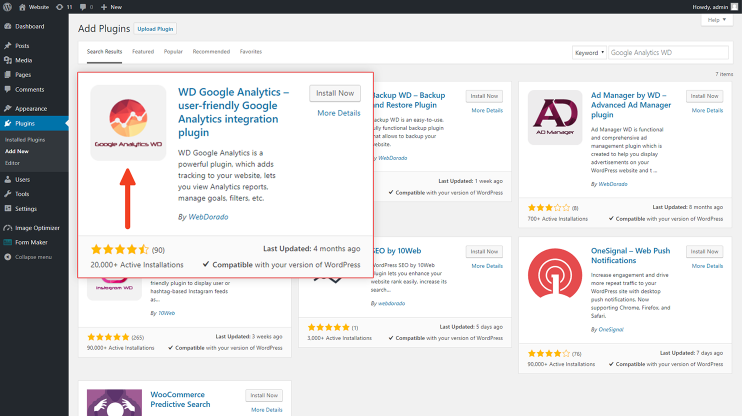Viewport: 742px width, 416px height.
Task: Open the WooCommerce Predictive Search title link
Action: [180, 399]
